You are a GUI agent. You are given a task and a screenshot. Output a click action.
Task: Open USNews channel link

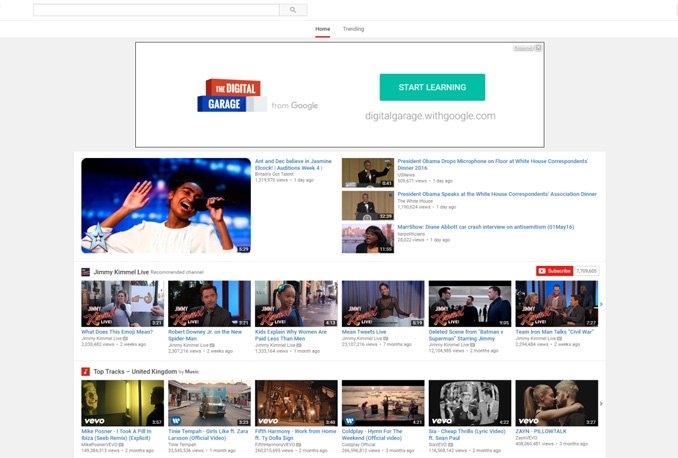click(x=406, y=175)
